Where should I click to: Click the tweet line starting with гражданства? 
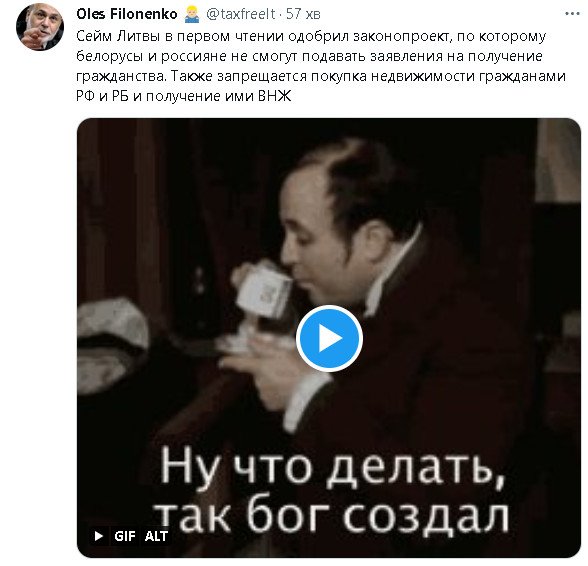tap(321, 77)
